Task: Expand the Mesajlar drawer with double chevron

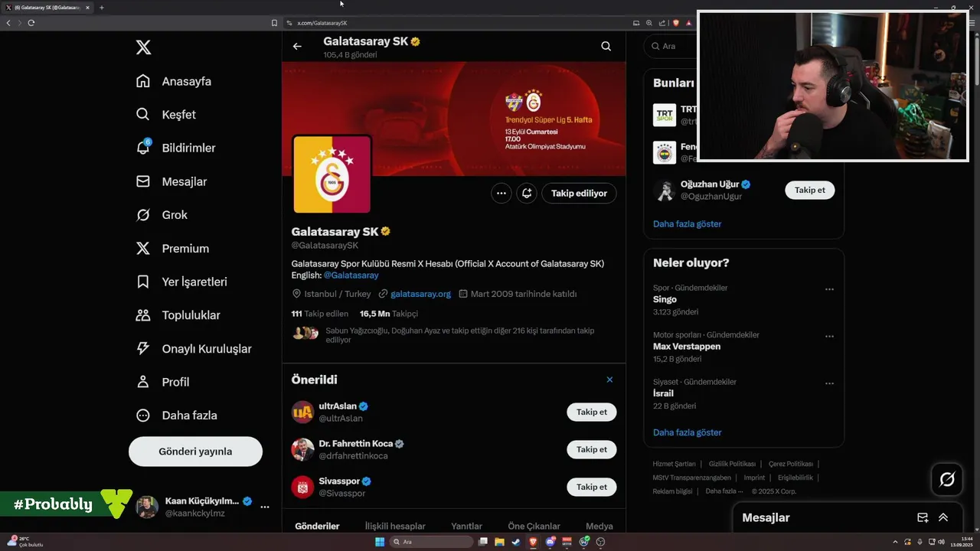Action: pos(943,518)
